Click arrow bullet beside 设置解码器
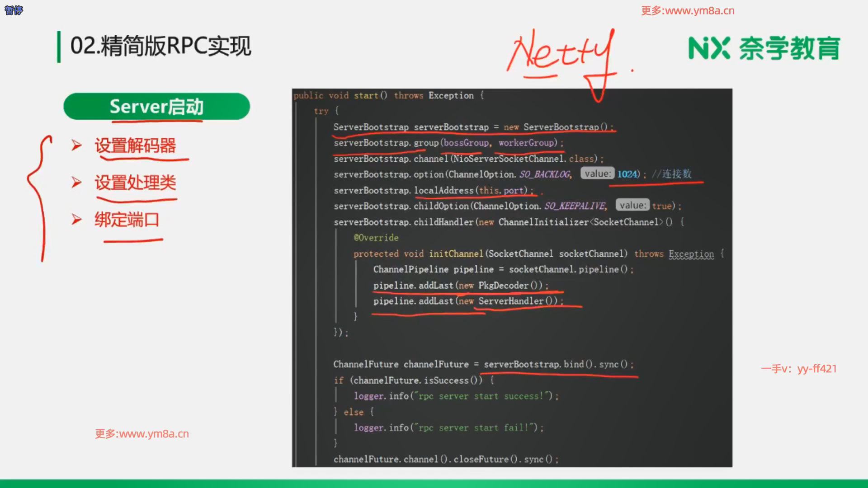Image resolution: width=868 pixels, height=488 pixels. pyautogui.click(x=76, y=145)
